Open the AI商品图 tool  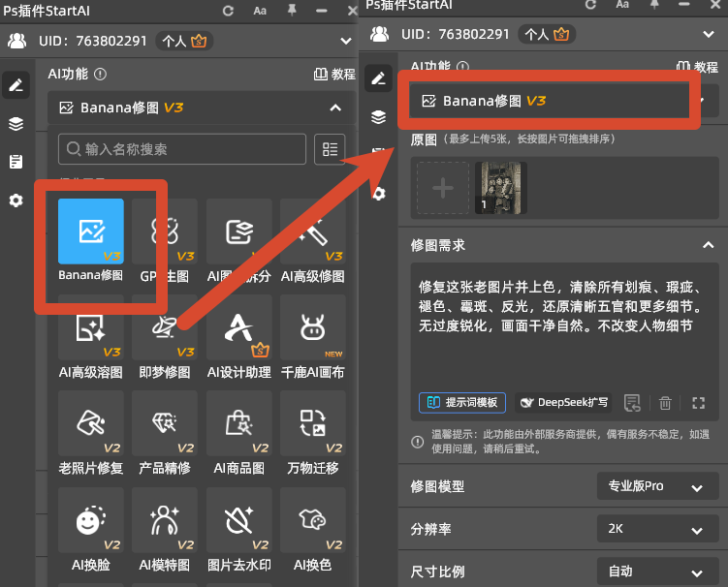[239, 423]
